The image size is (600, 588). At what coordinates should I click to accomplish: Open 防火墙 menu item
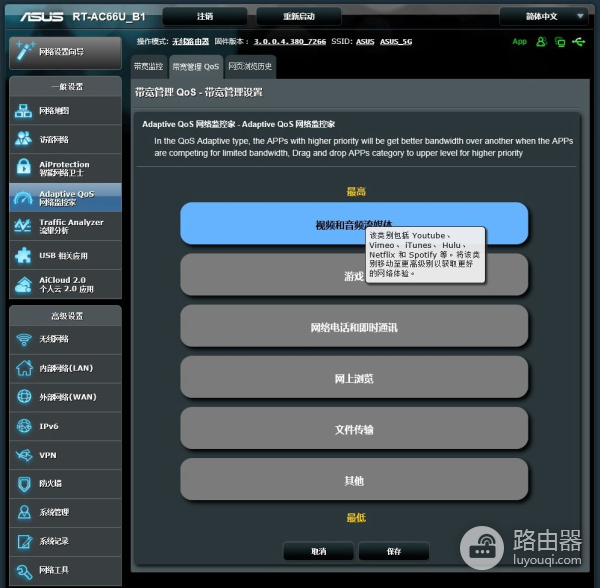65,484
